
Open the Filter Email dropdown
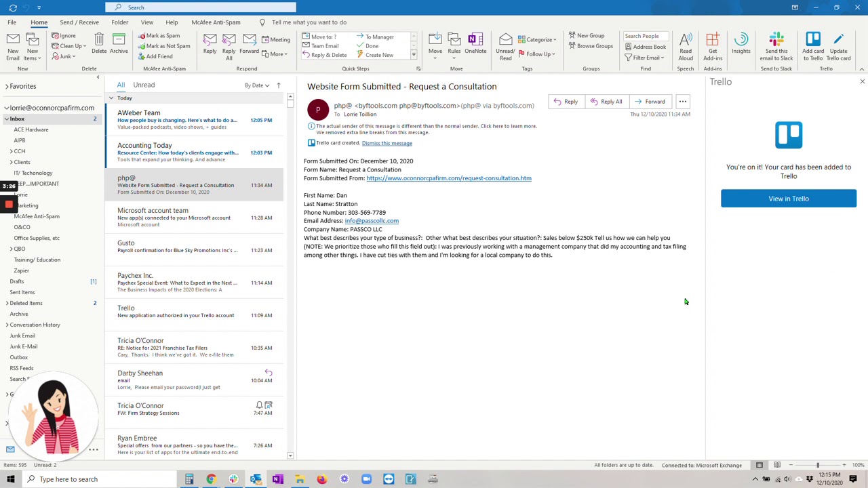644,58
